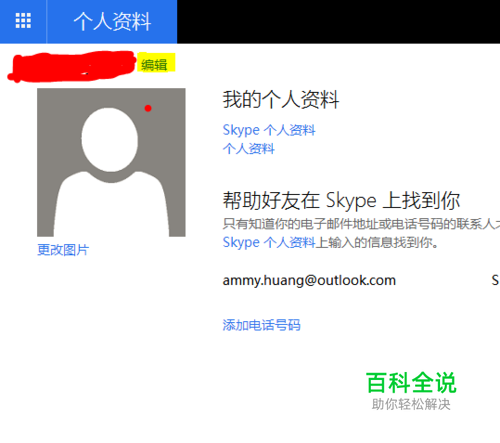Click the Skype 个人资料 link in the description sentence

pos(269,242)
